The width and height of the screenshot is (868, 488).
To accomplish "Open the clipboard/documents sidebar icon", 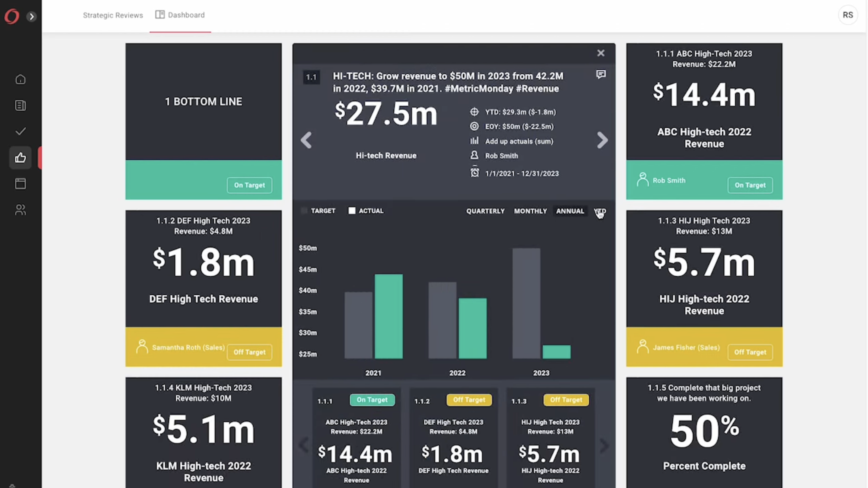I will pyautogui.click(x=20, y=106).
